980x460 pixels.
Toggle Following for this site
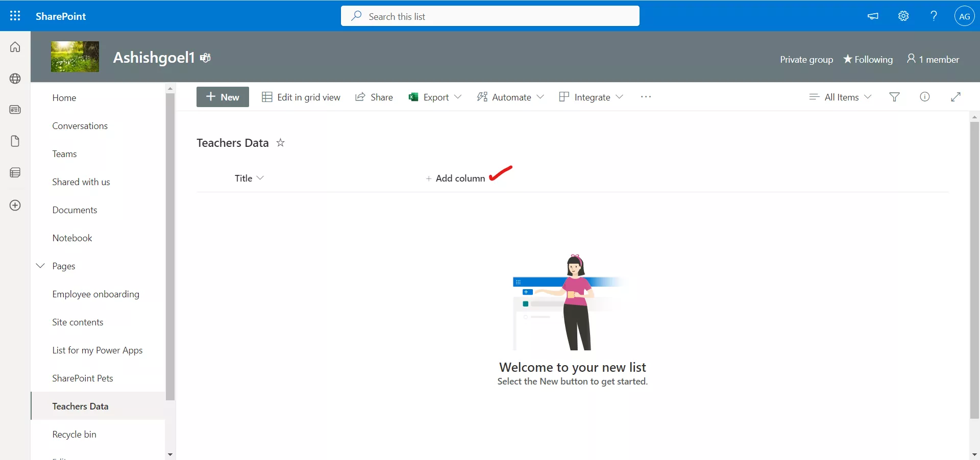(x=868, y=59)
